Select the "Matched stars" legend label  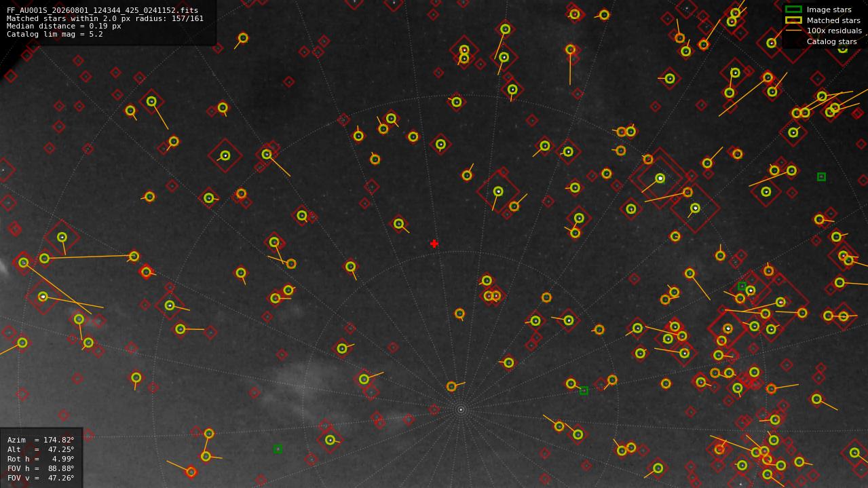(833, 20)
